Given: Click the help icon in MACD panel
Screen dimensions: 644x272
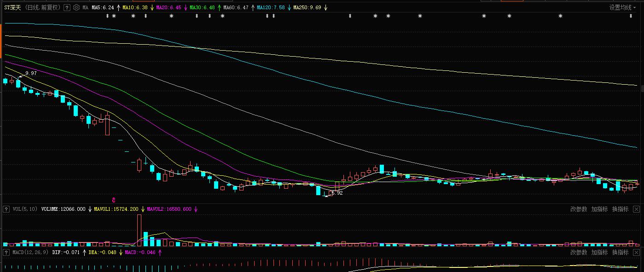Looking at the screenshot, I should (x=6, y=253).
